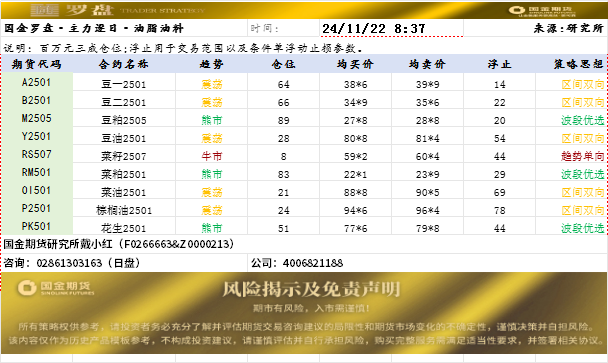
Task: Click the 浮止 column header
Action: 499,64
